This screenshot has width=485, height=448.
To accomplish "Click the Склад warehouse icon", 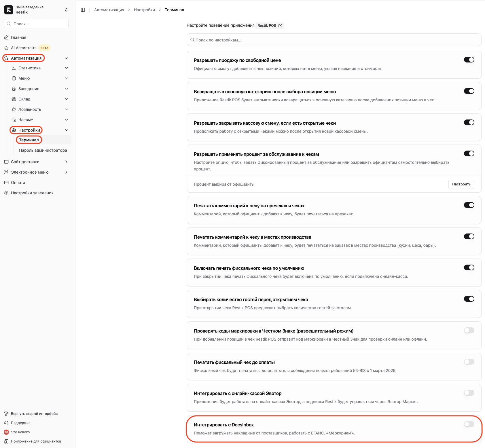I will coord(14,99).
